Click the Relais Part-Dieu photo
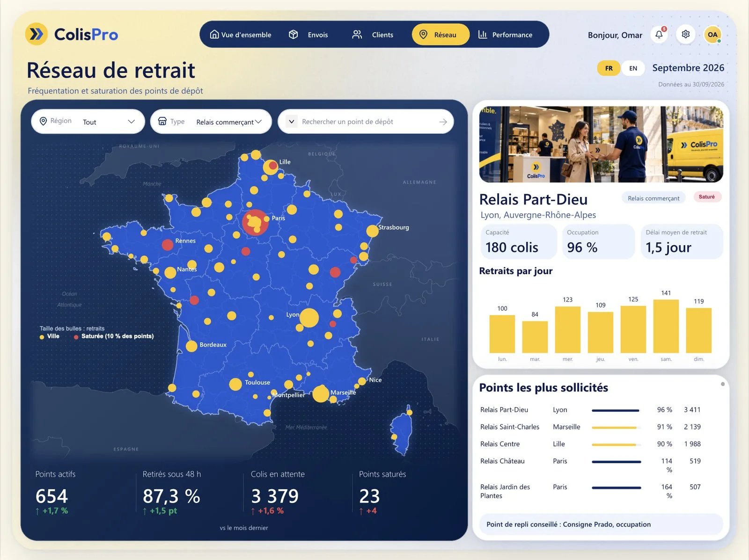The image size is (749, 560). tap(601, 144)
